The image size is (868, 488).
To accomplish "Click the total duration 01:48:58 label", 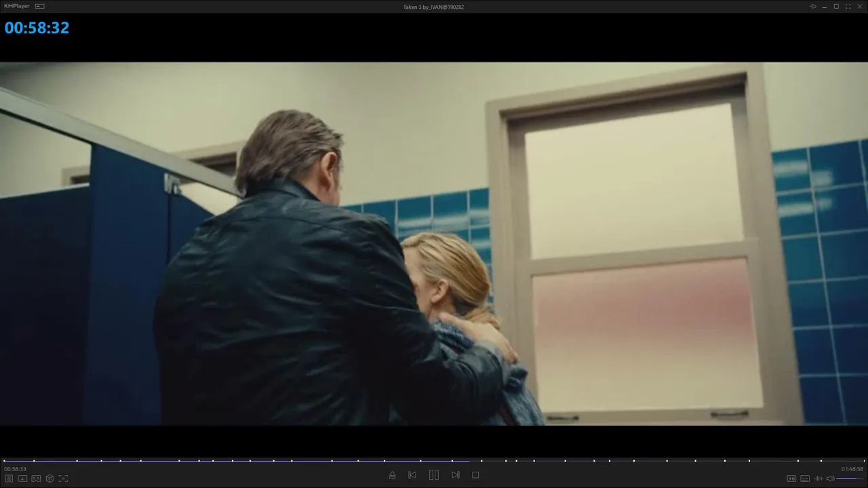I will 852,469.
